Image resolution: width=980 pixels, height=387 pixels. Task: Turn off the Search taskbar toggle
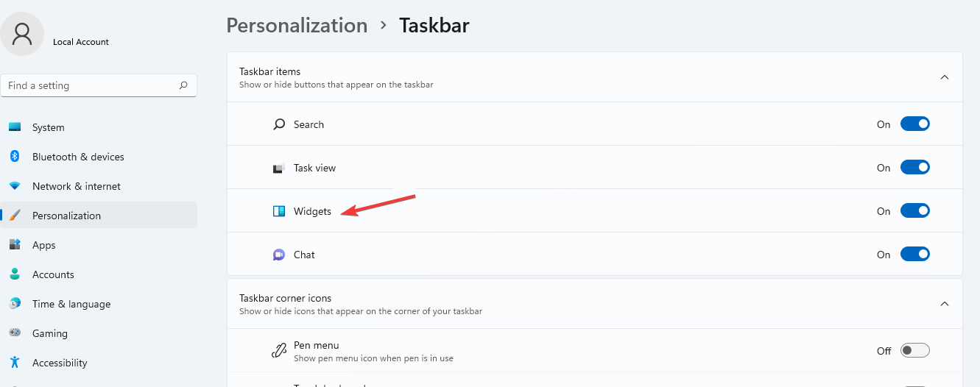pos(915,124)
